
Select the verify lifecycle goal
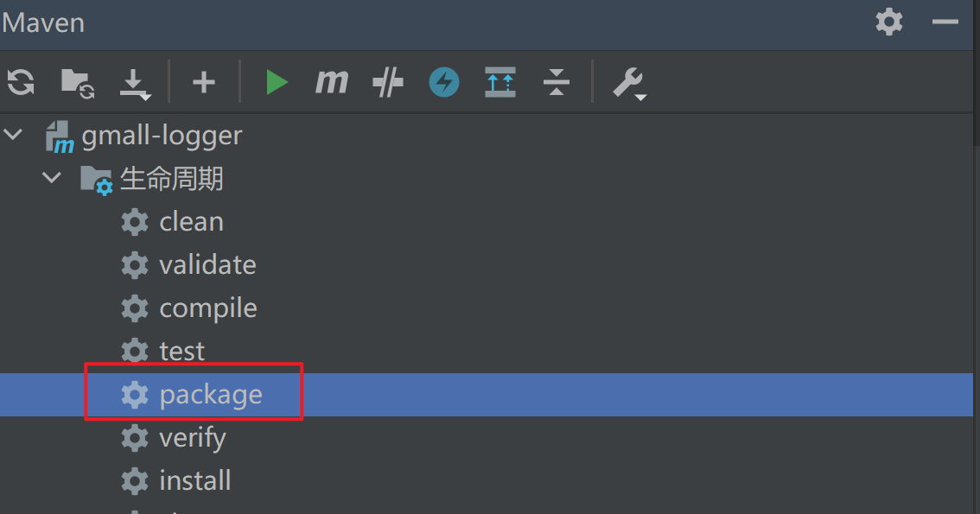point(192,437)
